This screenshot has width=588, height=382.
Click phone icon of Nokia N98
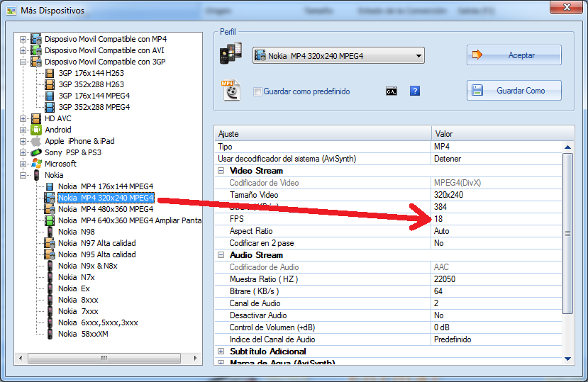[50, 232]
